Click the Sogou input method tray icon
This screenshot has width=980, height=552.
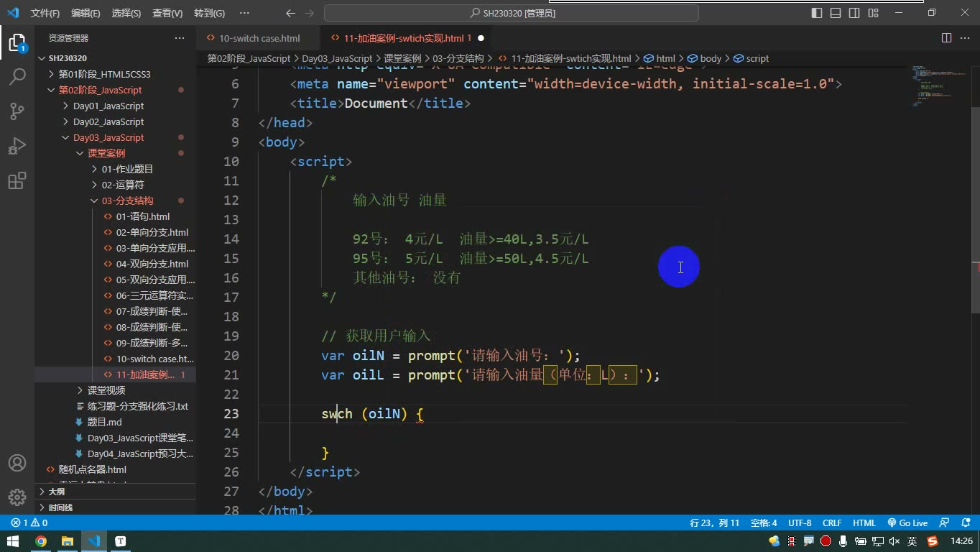[933, 541]
